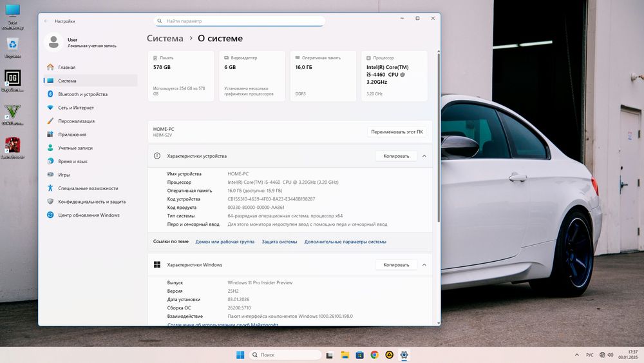
Task: Click the Специальные возможности accessibility icon
Action: [50, 188]
